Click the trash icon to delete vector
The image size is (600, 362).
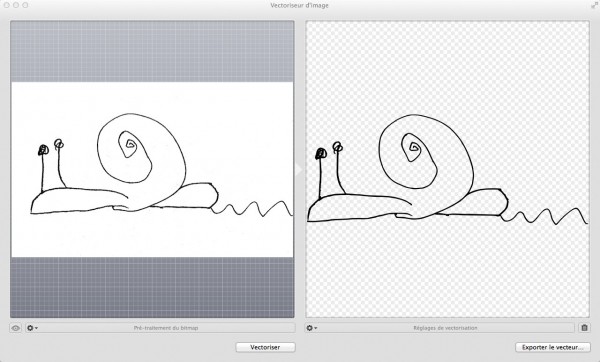click(584, 328)
